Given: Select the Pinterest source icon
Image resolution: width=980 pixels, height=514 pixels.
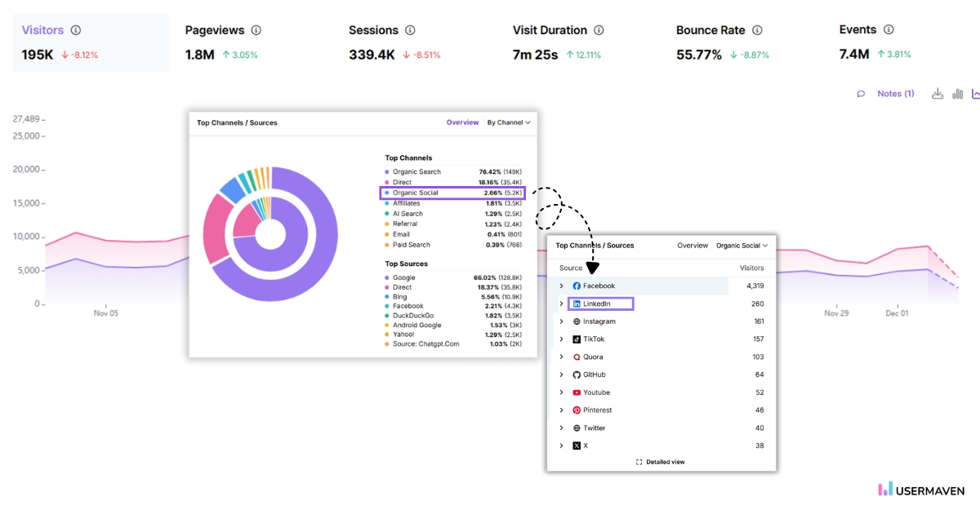Looking at the screenshot, I should [577, 410].
